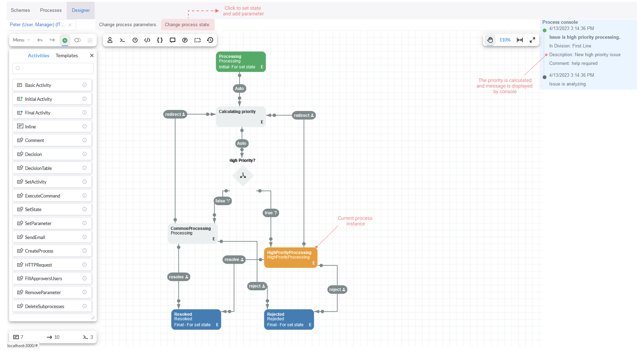Click the 110% zoom level
The height and width of the screenshot is (351, 644).
coord(505,40)
